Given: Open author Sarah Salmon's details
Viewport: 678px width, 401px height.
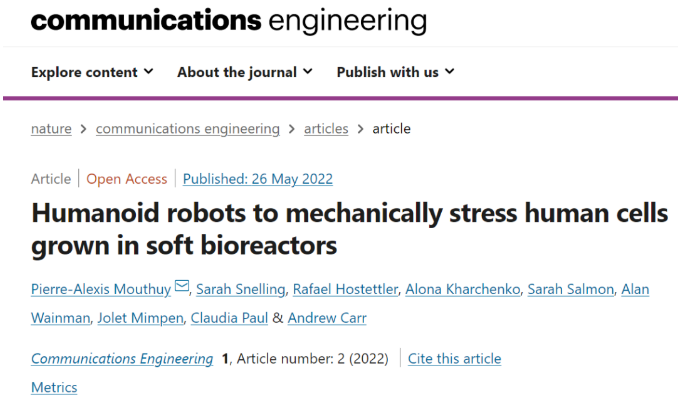Looking at the screenshot, I should (570, 289).
